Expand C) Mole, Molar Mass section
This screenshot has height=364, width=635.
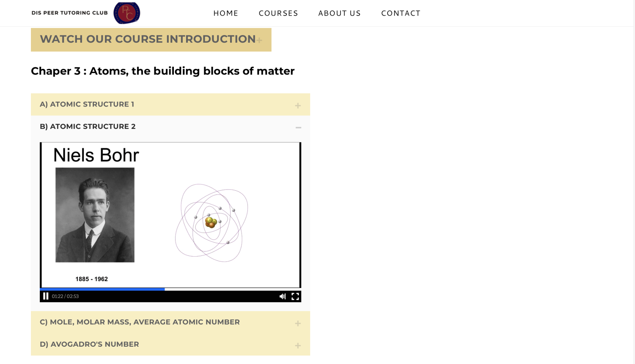click(x=170, y=322)
